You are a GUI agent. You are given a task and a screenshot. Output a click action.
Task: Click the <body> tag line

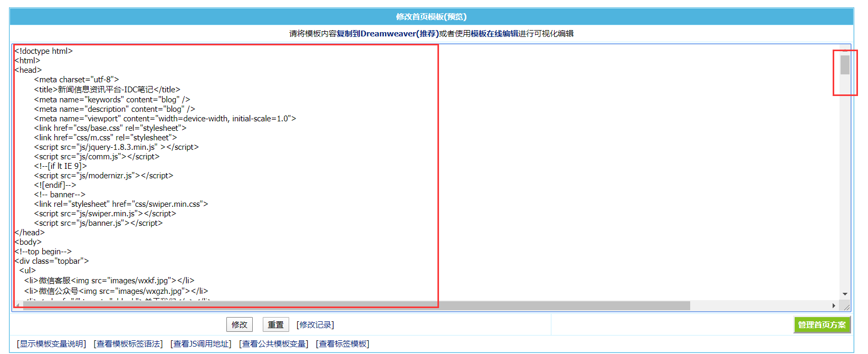pos(28,242)
